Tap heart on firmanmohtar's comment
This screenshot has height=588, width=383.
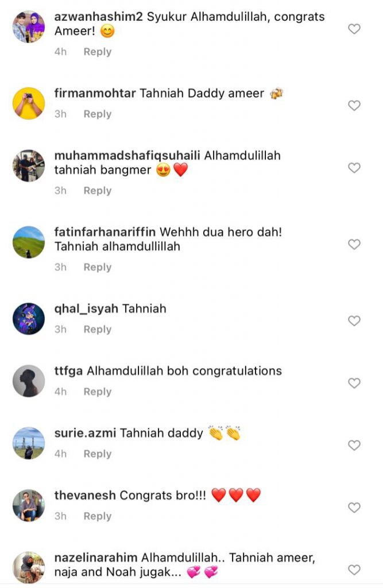click(x=354, y=106)
